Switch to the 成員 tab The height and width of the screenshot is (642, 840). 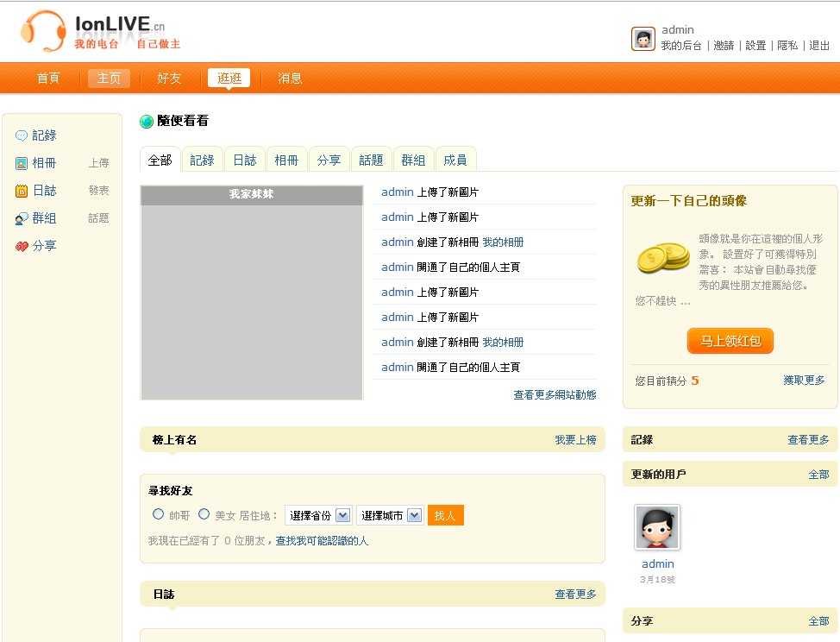tap(455, 160)
